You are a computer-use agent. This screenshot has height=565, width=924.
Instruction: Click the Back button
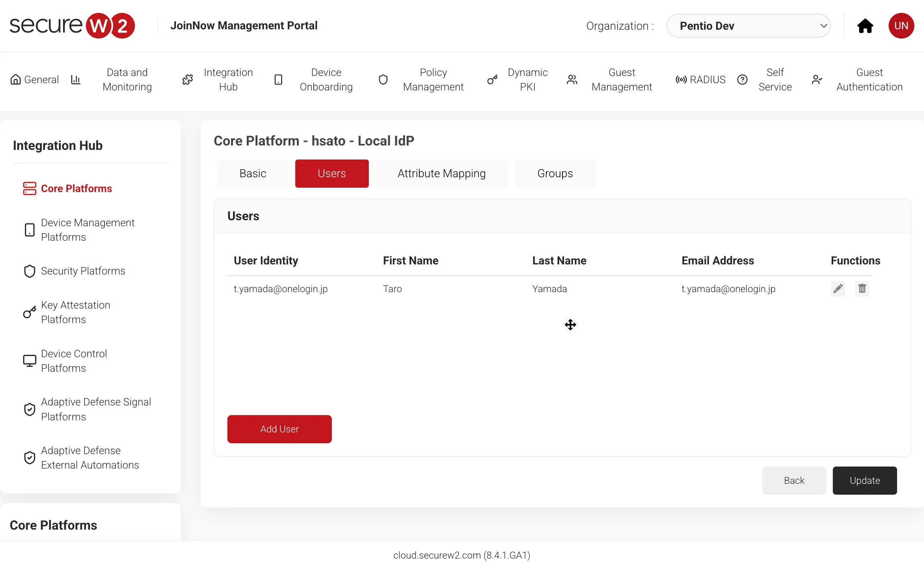(794, 481)
